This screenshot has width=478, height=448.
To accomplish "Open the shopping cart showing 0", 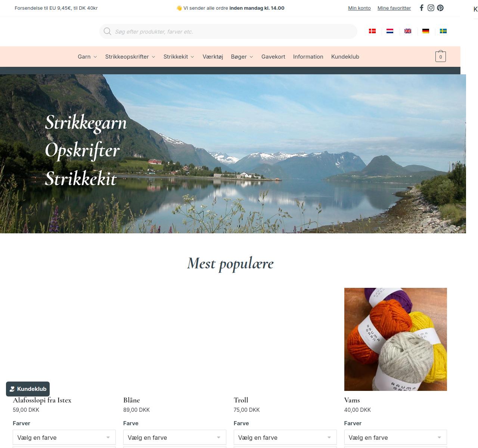I will pyautogui.click(x=441, y=56).
